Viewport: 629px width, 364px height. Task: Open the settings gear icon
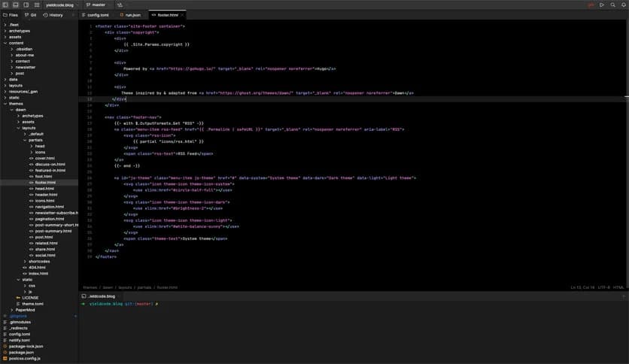click(x=622, y=5)
